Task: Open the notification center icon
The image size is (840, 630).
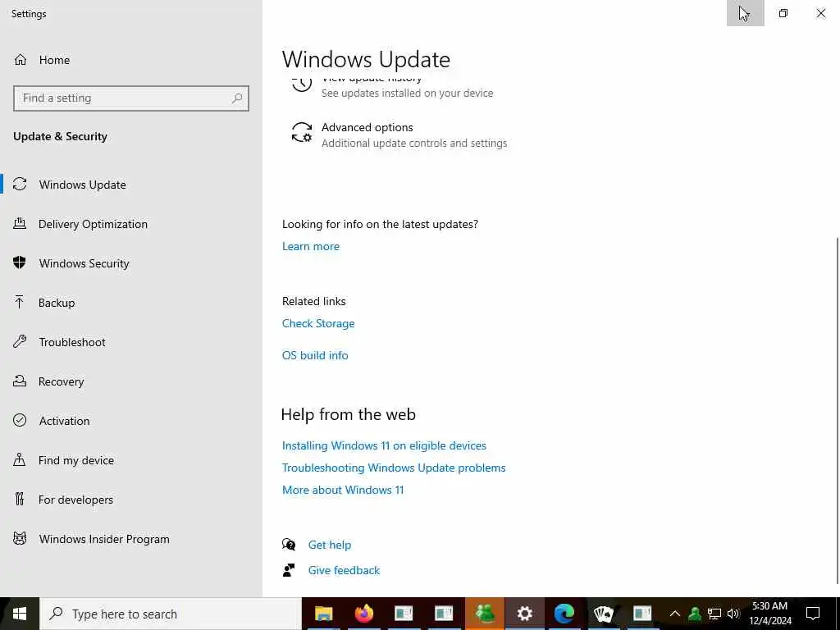Action: [x=813, y=614]
